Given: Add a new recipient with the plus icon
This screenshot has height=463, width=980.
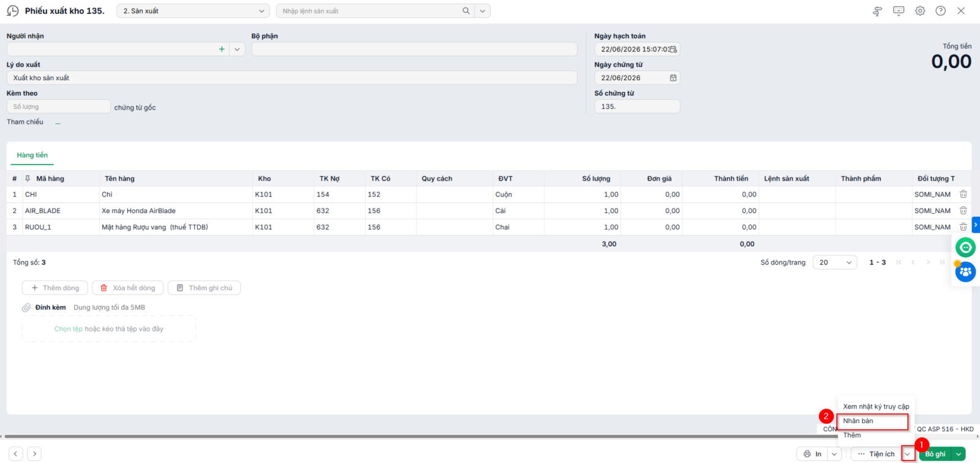Looking at the screenshot, I should click(222, 49).
